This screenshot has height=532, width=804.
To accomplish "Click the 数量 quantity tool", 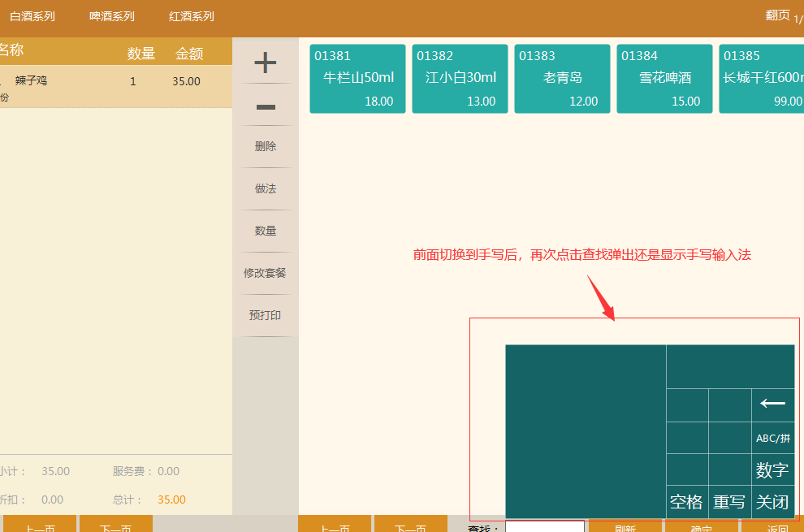I will pos(265,230).
